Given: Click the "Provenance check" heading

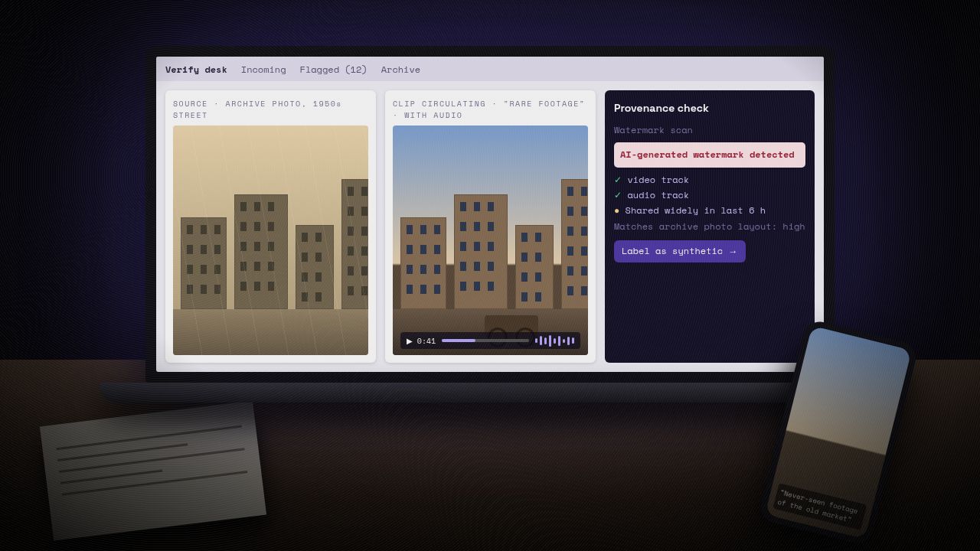Looking at the screenshot, I should coord(661,109).
